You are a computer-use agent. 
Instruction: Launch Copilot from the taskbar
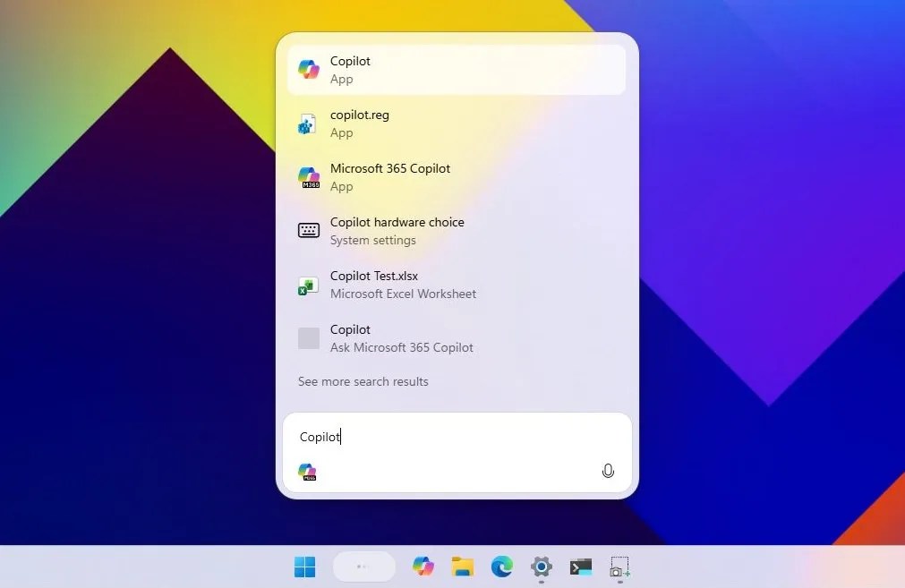(423, 567)
